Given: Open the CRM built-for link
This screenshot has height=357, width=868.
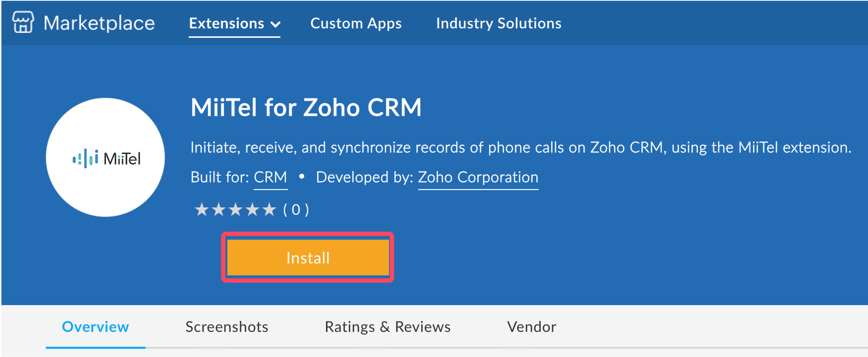Looking at the screenshot, I should point(270,177).
